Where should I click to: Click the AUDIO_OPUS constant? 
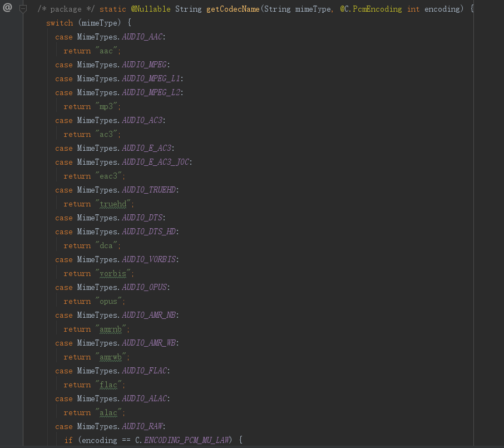[144, 287]
